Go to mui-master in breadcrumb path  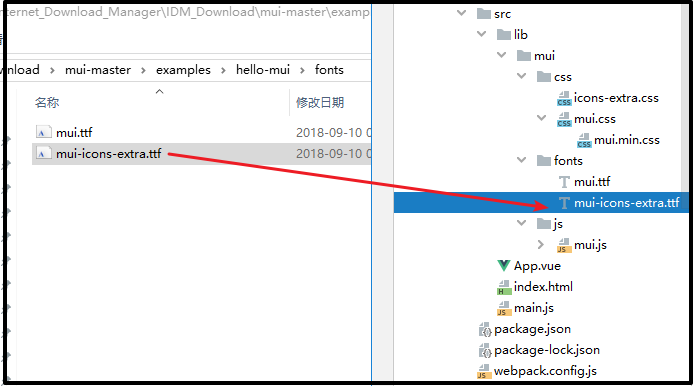pos(98,70)
